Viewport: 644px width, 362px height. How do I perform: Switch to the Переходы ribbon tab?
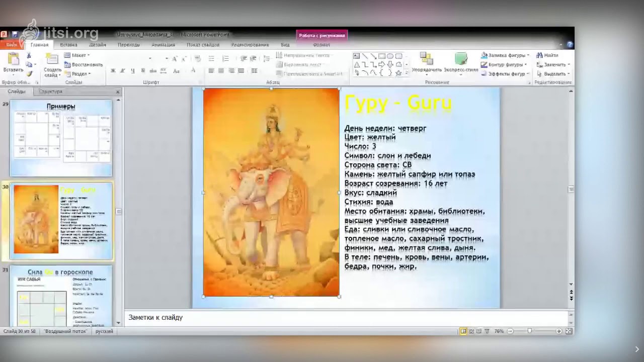[x=129, y=45]
